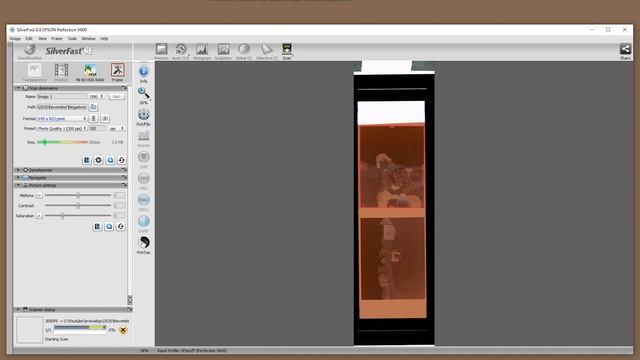The image size is (640, 360).
Task: Toggle Midtone N mode button
Action: (39, 196)
